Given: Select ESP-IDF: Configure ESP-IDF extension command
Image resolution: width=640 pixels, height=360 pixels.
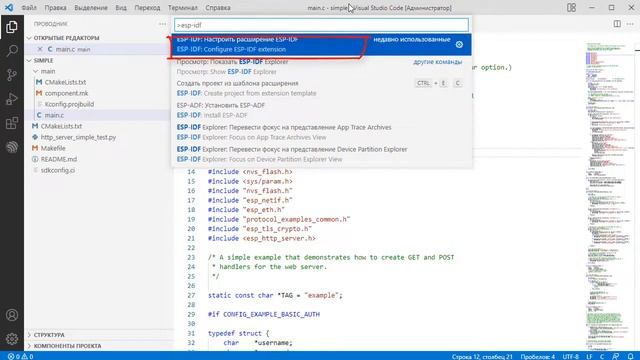Looking at the screenshot, I should 321,44.
